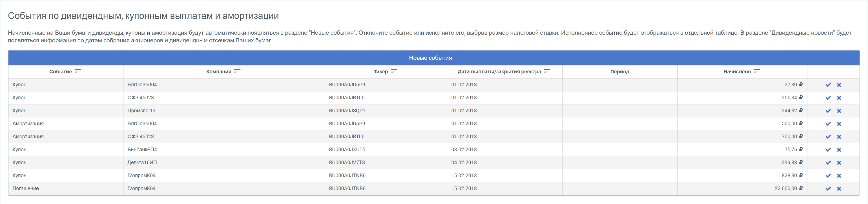Reject the ГазпромК04 redemption of 22 000,00 ₽
The width and height of the screenshot is (868, 204).
tap(839, 189)
